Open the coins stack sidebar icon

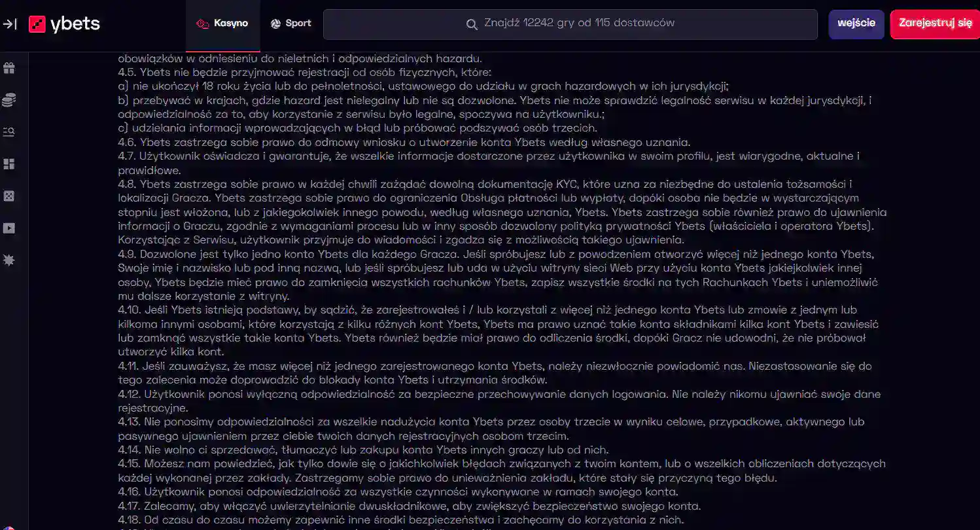tap(9, 100)
